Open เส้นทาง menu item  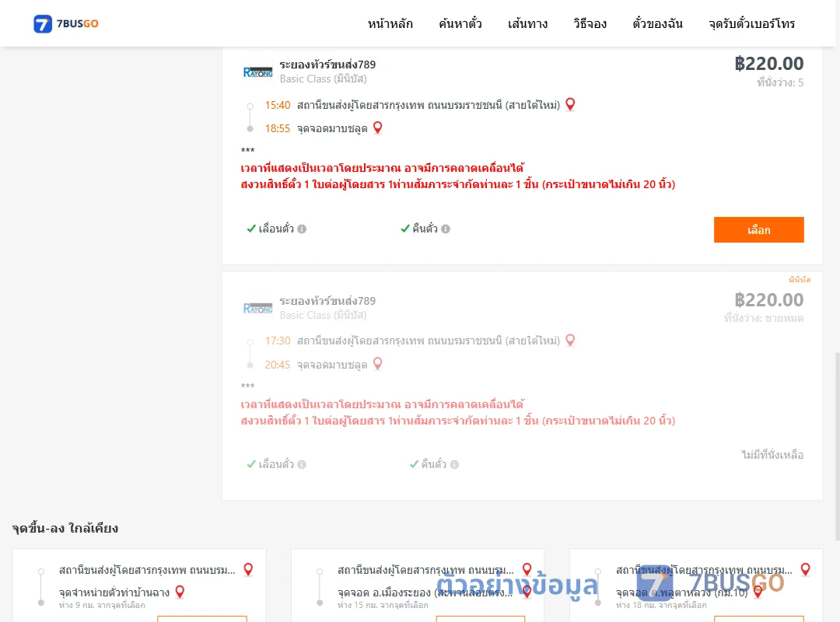pyautogui.click(x=527, y=23)
